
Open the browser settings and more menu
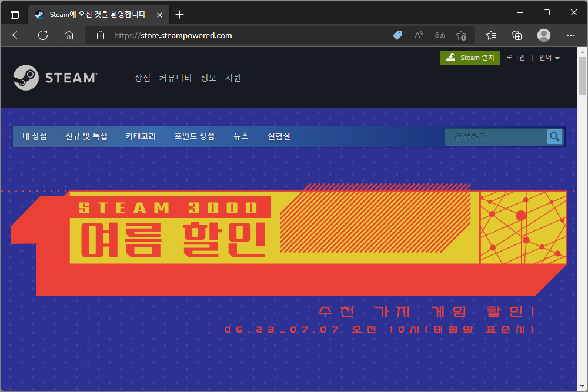[x=571, y=35]
